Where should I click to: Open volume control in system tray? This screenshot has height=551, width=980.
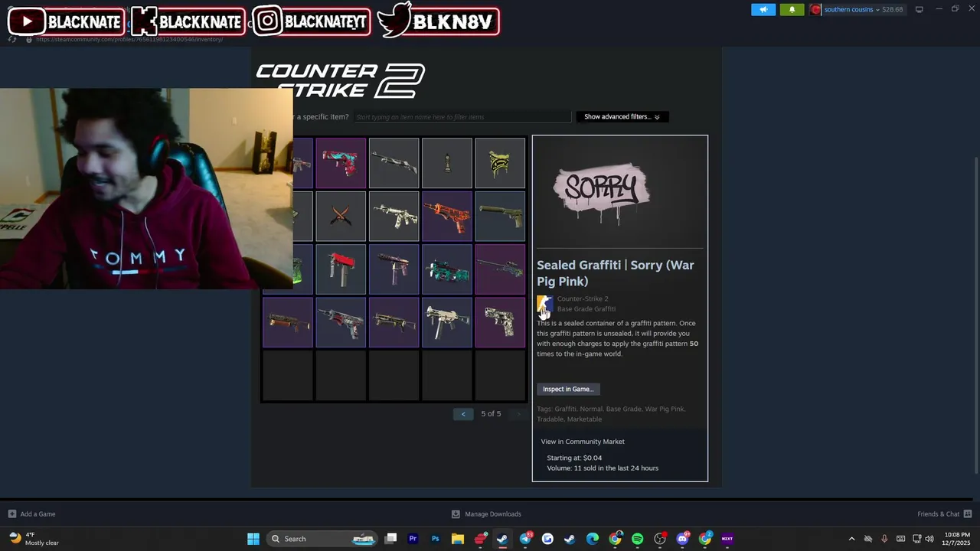[929, 539]
